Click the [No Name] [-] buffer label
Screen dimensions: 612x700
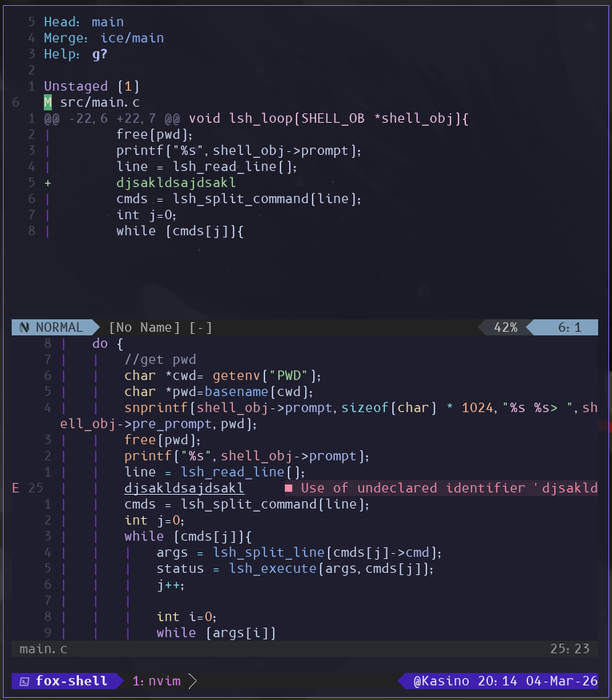tap(161, 327)
